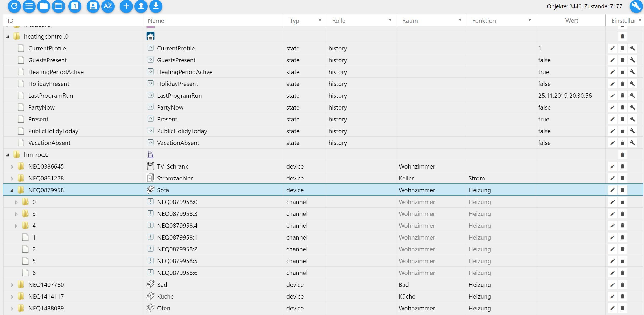Delete the hm-rpc.0 folder

(x=622, y=155)
